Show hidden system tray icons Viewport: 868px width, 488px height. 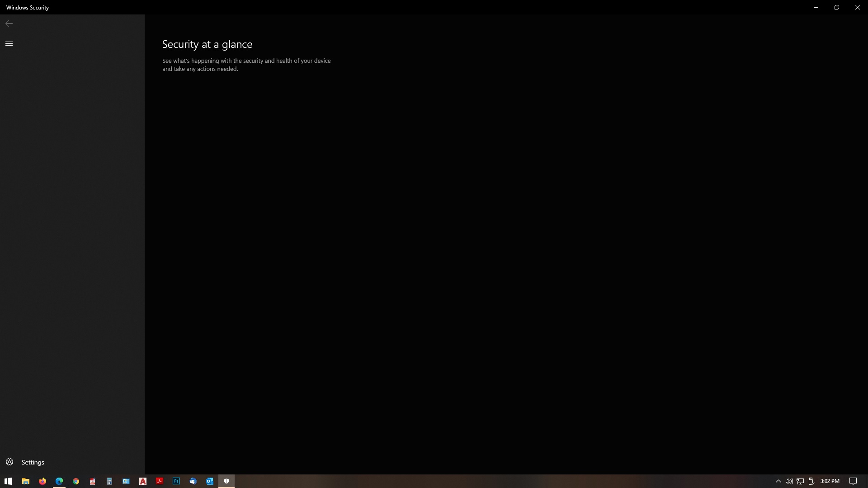coord(778,481)
